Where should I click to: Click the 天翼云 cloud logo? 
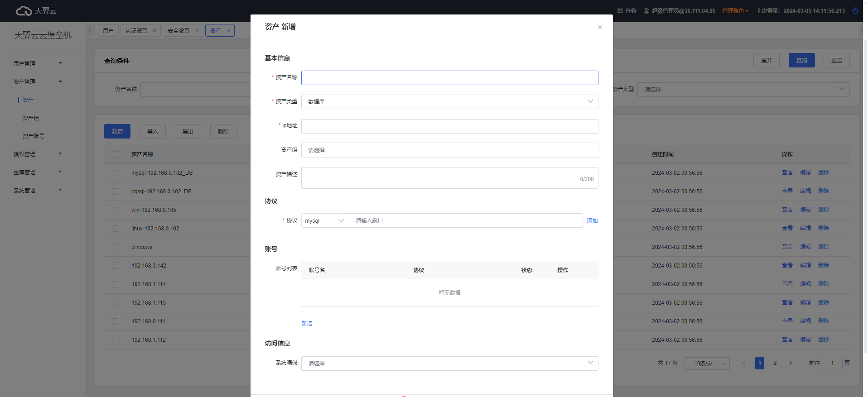coord(24,11)
